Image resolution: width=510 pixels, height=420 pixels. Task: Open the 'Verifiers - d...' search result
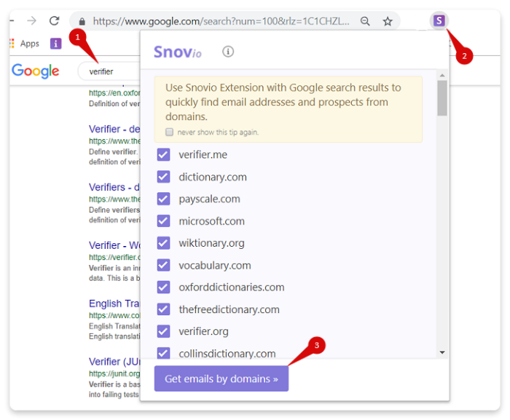tap(114, 187)
